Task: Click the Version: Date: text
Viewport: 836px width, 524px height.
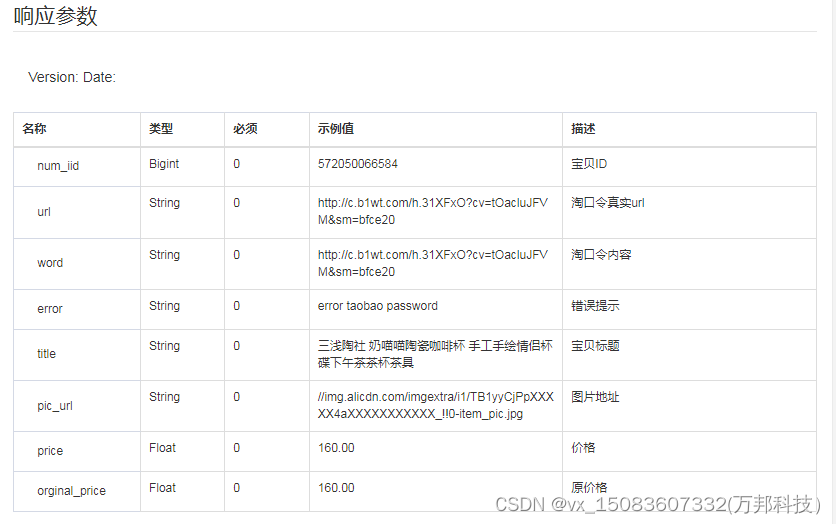Action: pos(72,77)
